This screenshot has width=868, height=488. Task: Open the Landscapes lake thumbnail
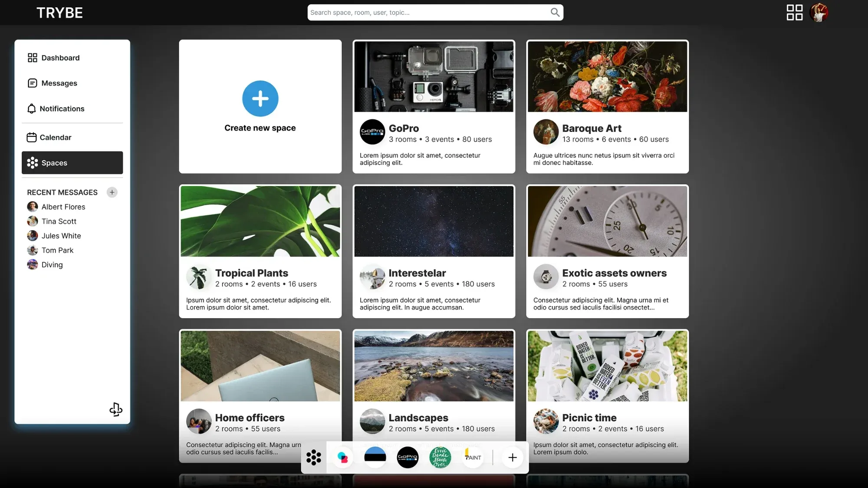point(434,366)
